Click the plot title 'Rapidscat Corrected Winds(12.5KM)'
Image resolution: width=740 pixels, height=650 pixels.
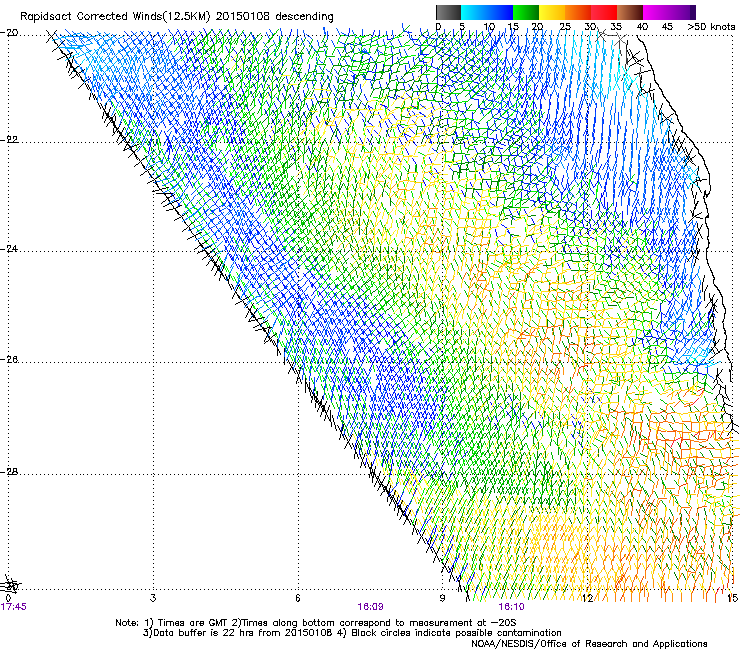(115, 16)
